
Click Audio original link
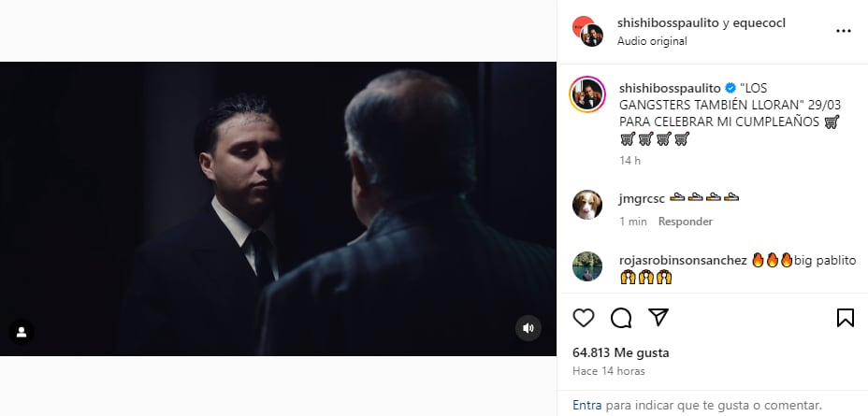pyautogui.click(x=652, y=41)
